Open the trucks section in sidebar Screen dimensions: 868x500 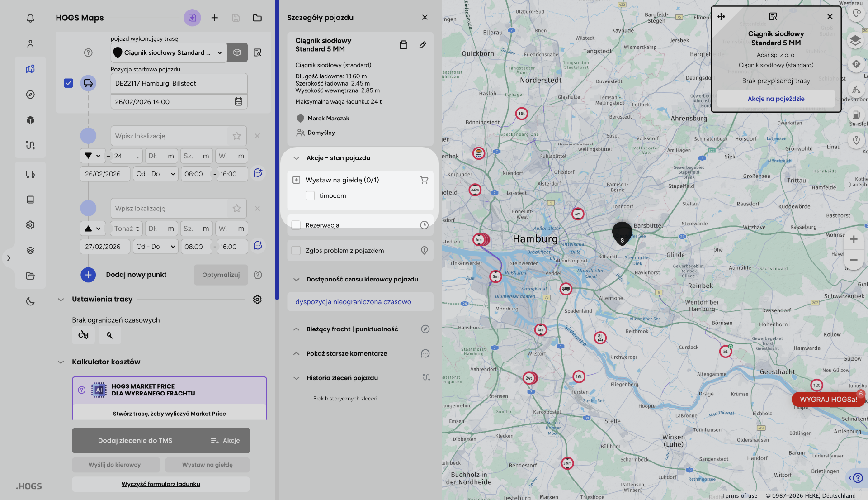[x=30, y=174]
